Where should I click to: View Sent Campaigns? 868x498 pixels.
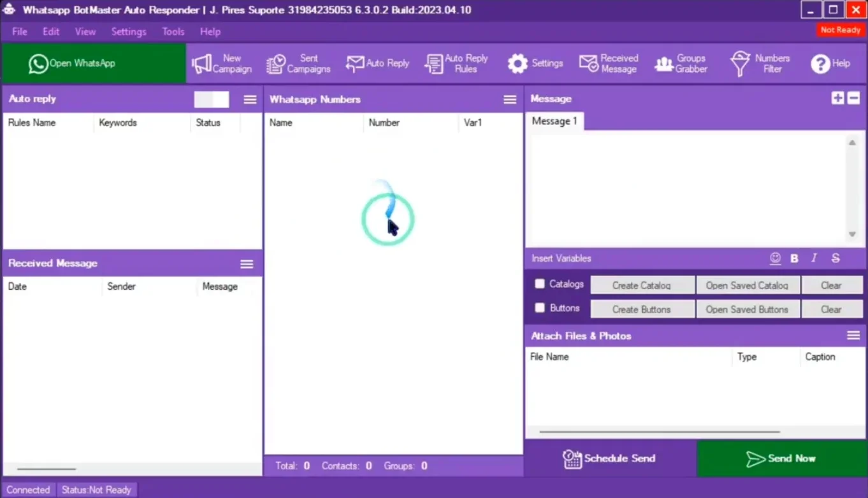pos(298,63)
